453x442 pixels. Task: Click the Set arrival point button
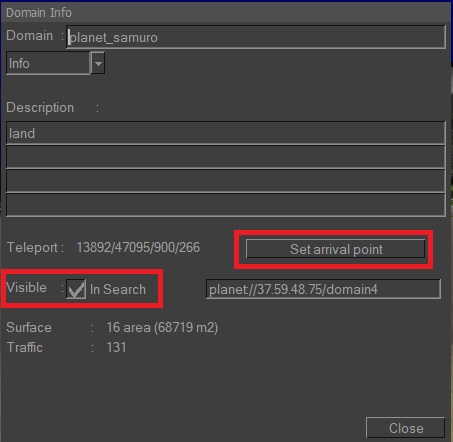335,249
